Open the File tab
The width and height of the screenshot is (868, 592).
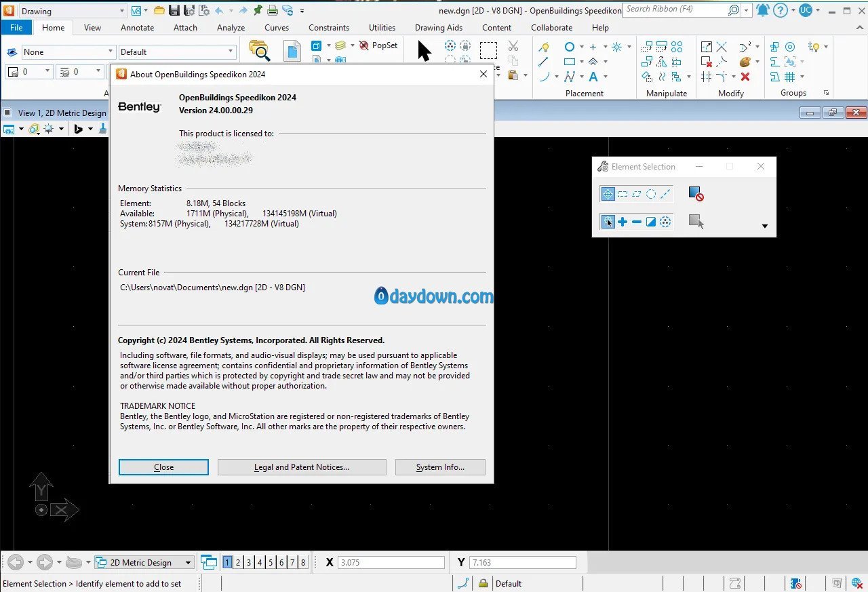click(x=16, y=28)
